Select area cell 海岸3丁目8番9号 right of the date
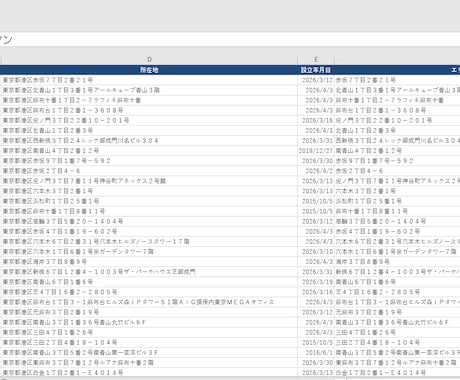The image size is (460, 380). [x=397, y=262]
